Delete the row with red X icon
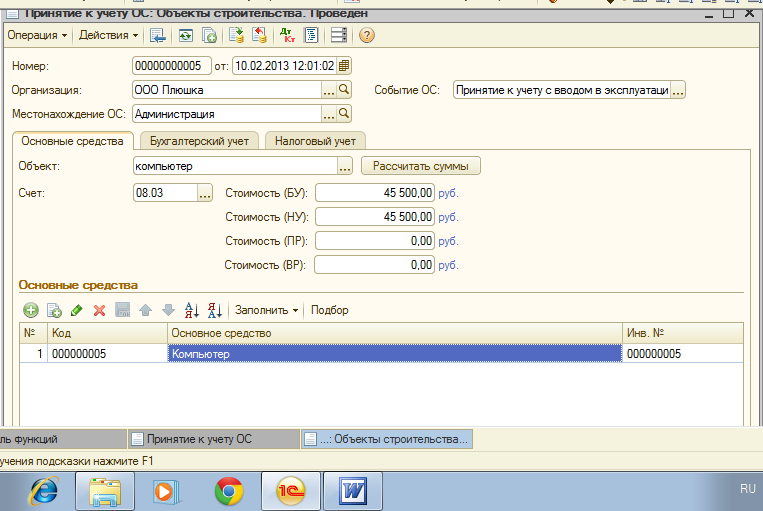Image resolution: width=763 pixels, height=511 pixels. pos(99,310)
